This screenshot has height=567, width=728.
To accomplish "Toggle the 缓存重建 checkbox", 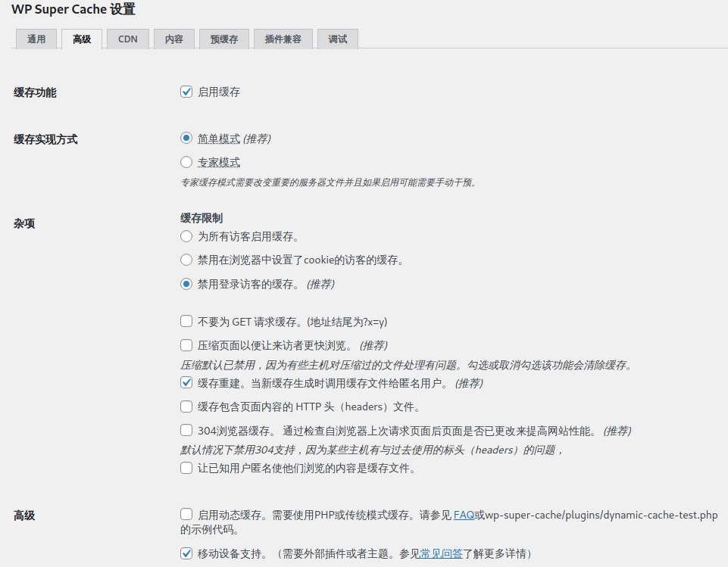I will (186, 383).
